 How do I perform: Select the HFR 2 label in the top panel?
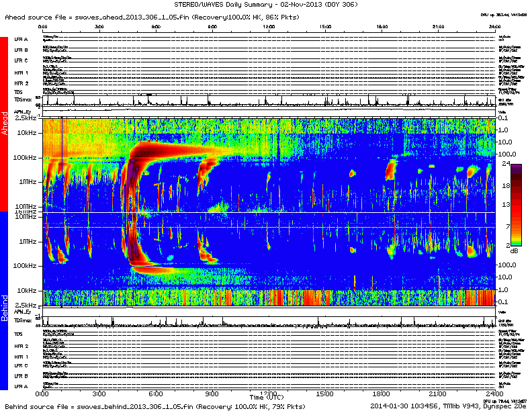click(21, 83)
